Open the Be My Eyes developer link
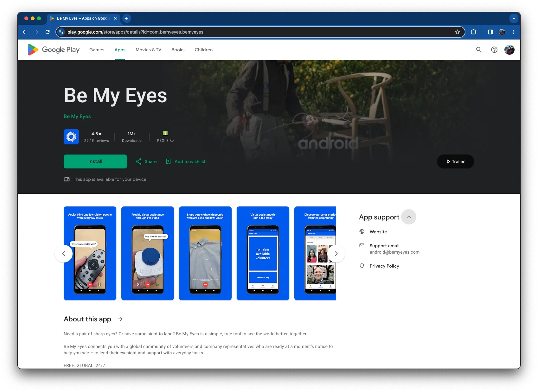Screen dimensions: 538x392 coord(77,117)
